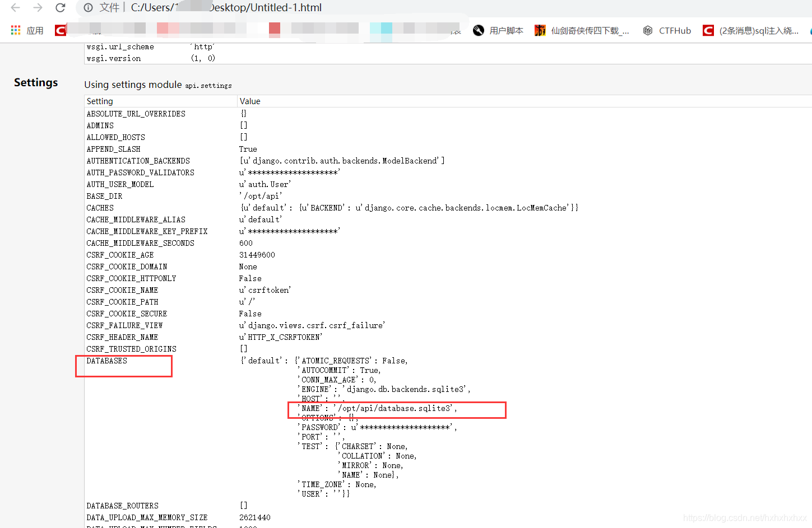Select the CACHE_MIDDLEWARE_ALIAS setting name
The width and height of the screenshot is (812, 528).
point(136,219)
